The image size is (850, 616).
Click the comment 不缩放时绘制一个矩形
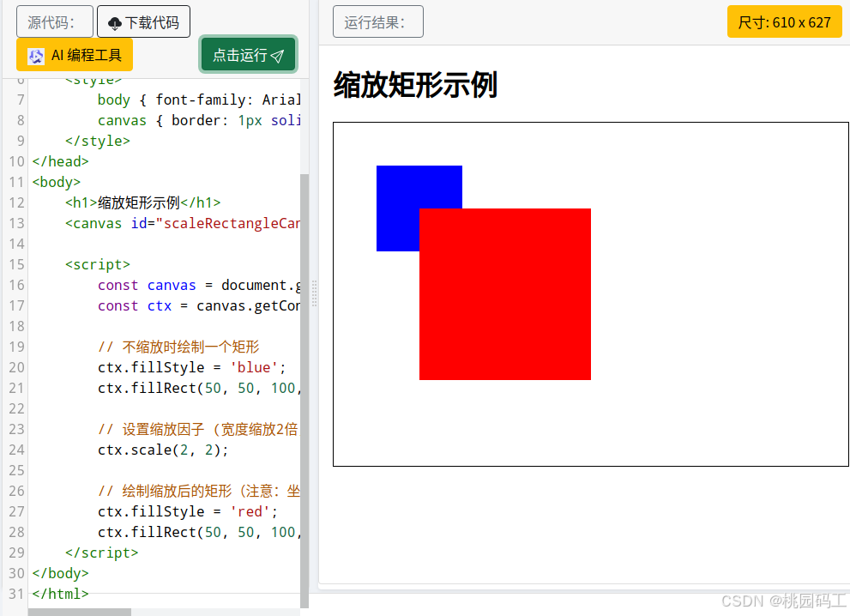coord(178,347)
